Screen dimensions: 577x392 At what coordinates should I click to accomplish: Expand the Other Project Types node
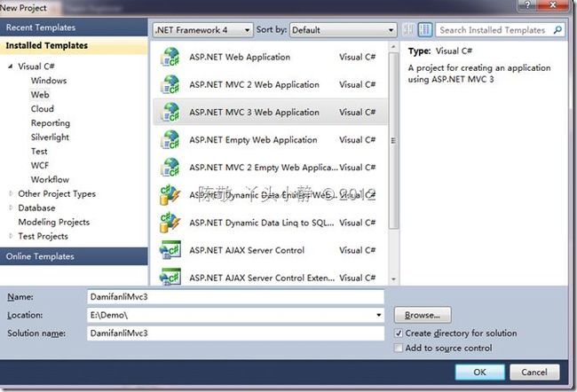11,193
